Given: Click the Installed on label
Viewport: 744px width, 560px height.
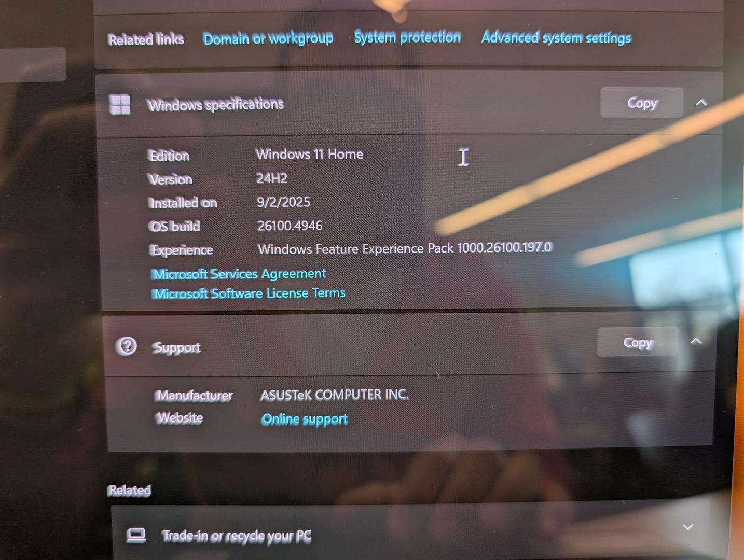Looking at the screenshot, I should pyautogui.click(x=183, y=203).
